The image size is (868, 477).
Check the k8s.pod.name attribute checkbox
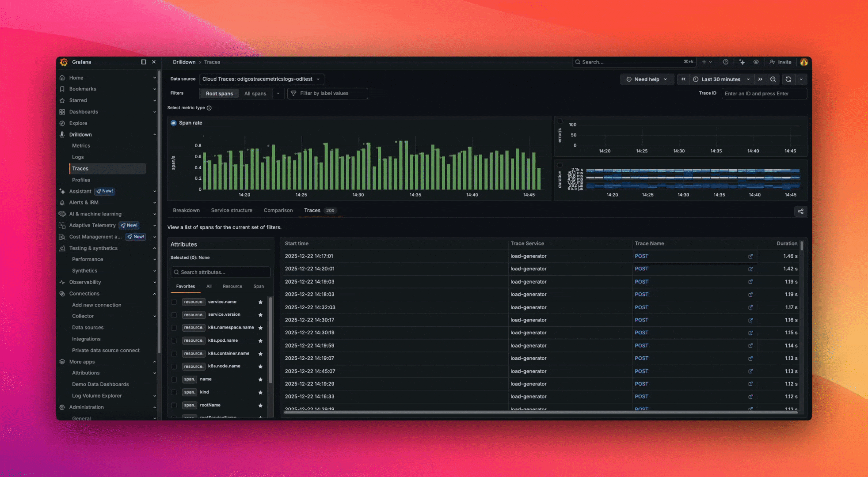(x=174, y=341)
